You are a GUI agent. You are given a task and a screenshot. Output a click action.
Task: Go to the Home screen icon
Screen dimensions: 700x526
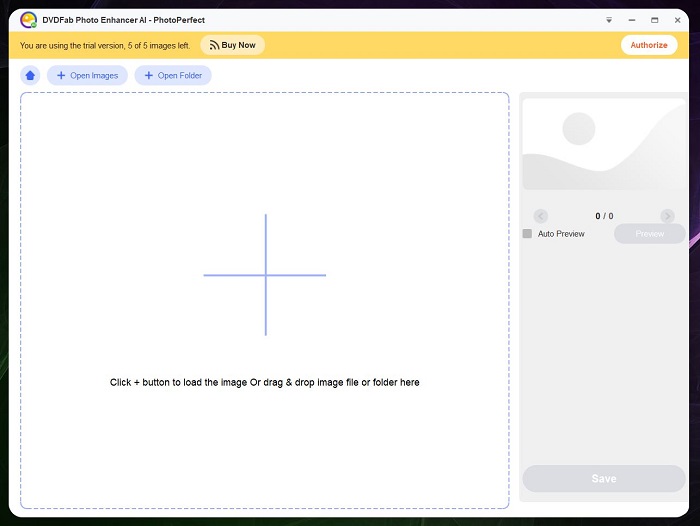pyautogui.click(x=30, y=75)
